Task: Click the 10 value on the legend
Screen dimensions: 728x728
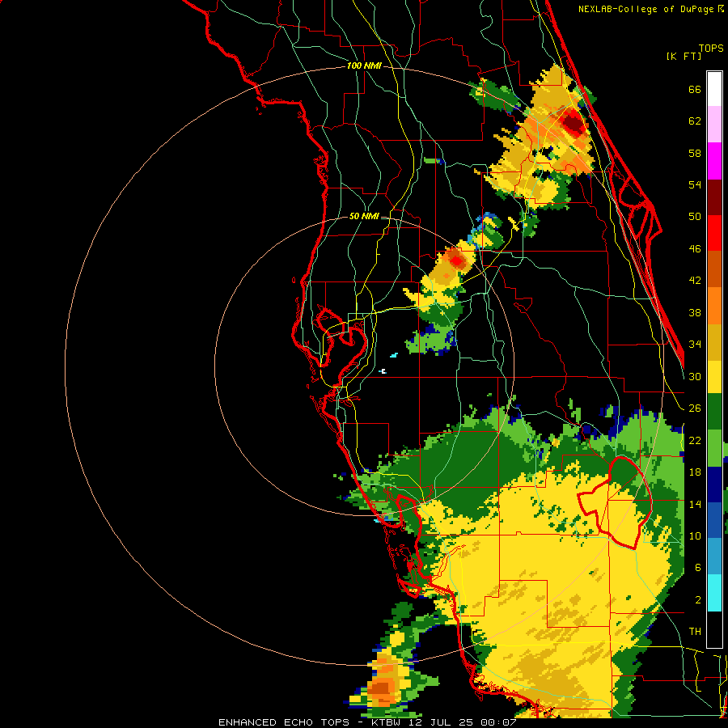Action: [x=695, y=535]
